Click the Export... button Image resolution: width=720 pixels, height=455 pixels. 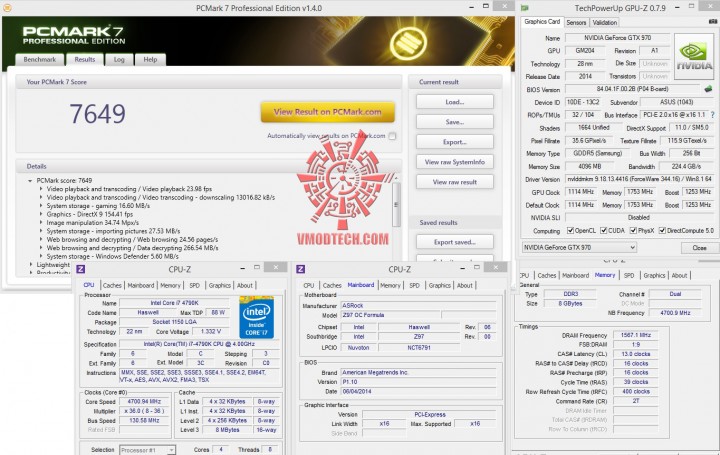click(455, 142)
